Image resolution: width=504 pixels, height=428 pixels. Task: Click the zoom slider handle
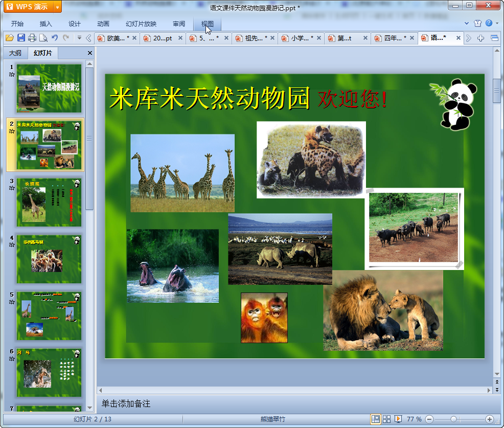(x=453, y=419)
